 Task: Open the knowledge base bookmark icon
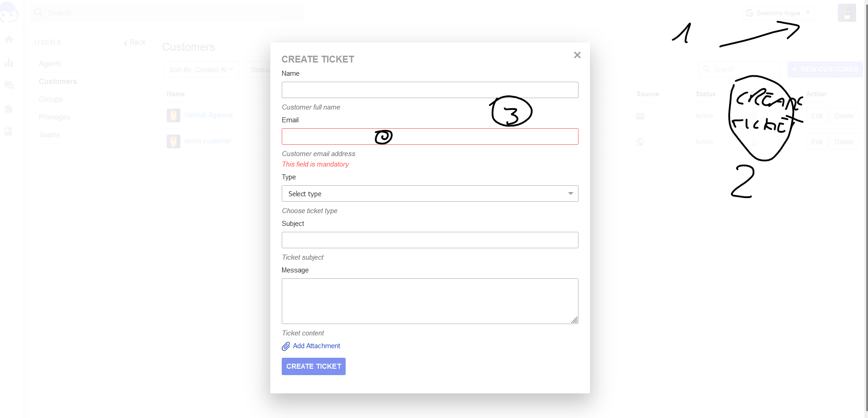pos(9,131)
